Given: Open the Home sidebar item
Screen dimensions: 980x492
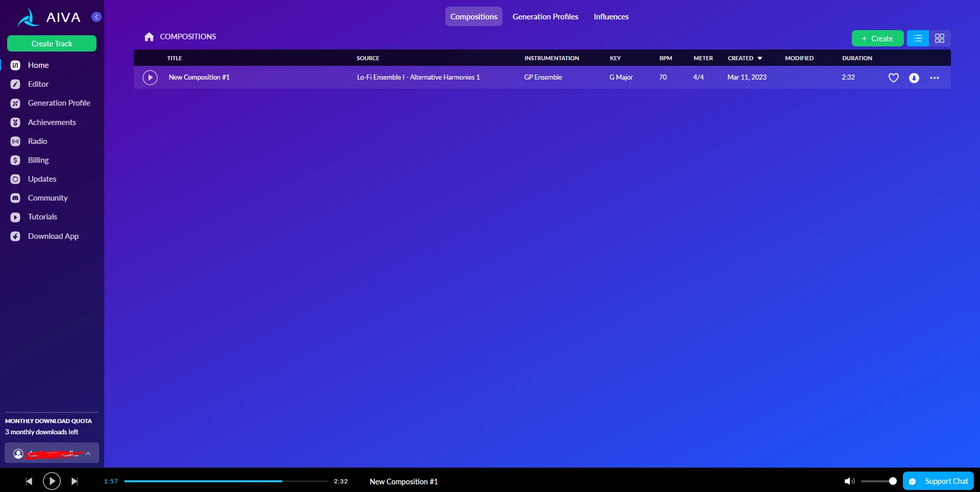Looking at the screenshot, I should (x=38, y=65).
